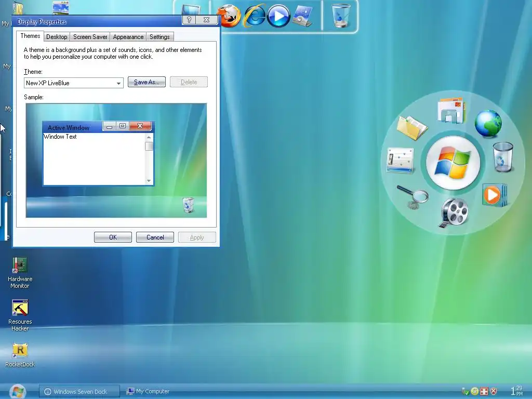
Task: Click the Delete theme button
Action: (189, 82)
